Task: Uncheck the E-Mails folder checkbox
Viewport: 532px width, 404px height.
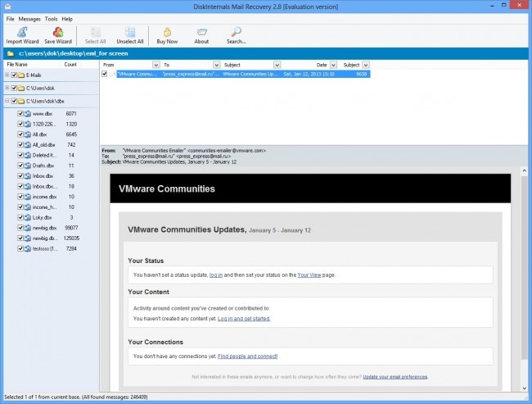Action: click(14, 75)
